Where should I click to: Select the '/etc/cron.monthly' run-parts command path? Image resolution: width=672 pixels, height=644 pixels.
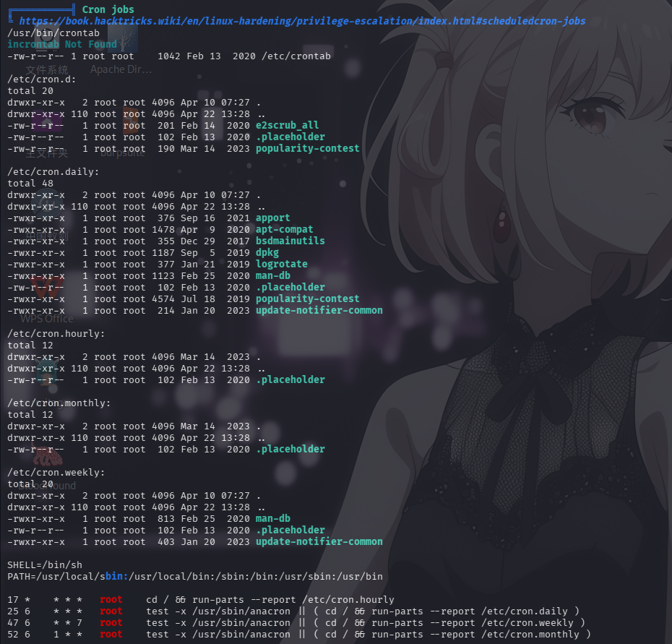530,635
